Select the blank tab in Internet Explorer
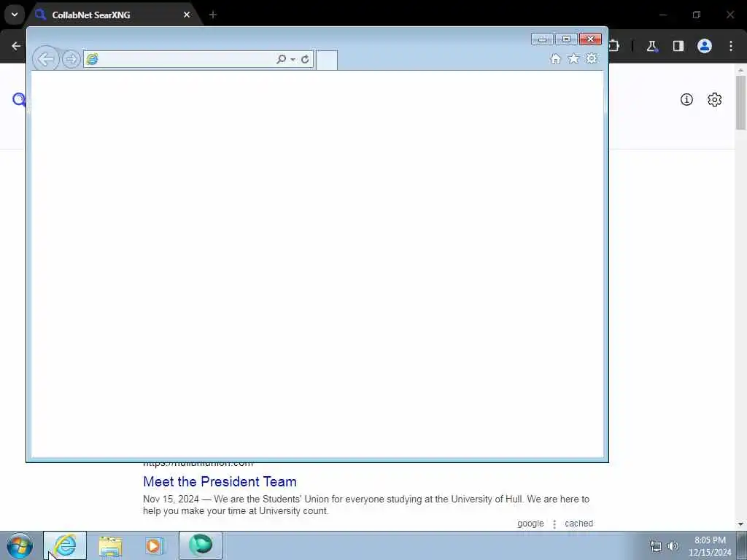The width and height of the screenshot is (747, 560). pyautogui.click(x=327, y=60)
